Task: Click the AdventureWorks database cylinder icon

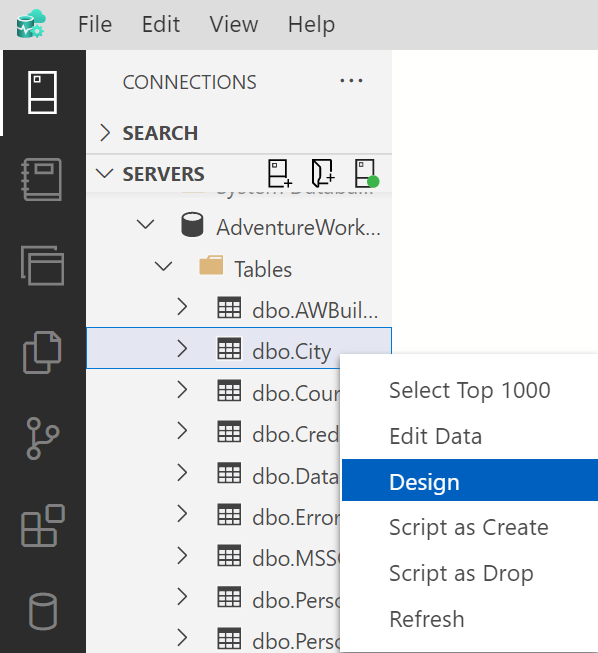Action: 192,224
